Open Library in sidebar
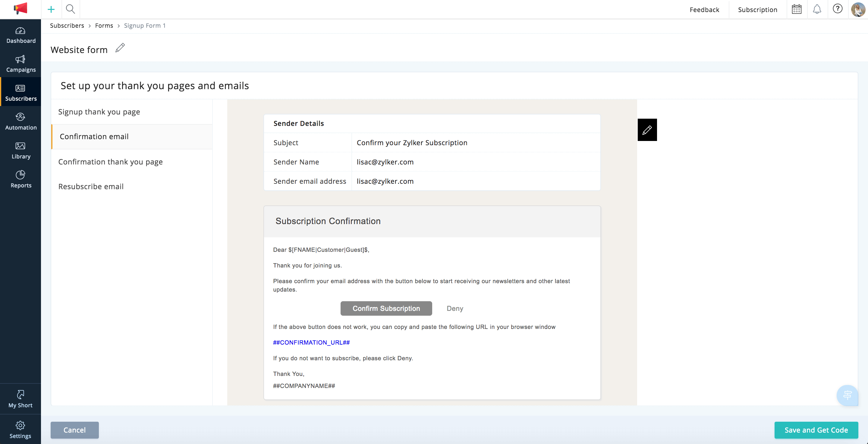This screenshot has height=444, width=868. pyautogui.click(x=20, y=151)
